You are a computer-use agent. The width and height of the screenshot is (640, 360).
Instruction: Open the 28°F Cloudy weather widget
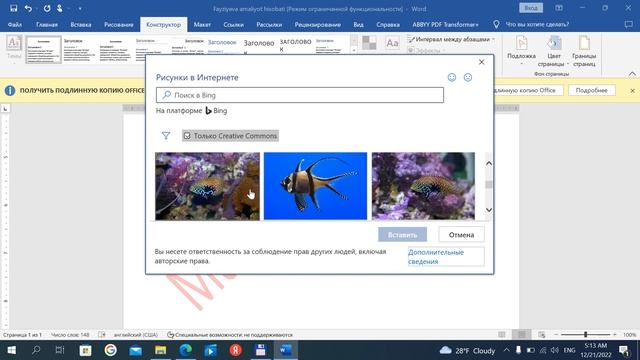tap(467, 350)
